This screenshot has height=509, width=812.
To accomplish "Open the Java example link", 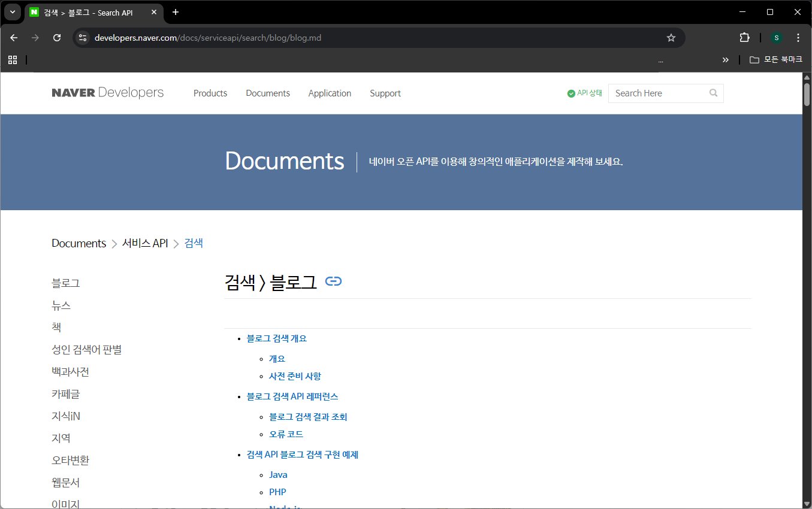I will pos(278,475).
